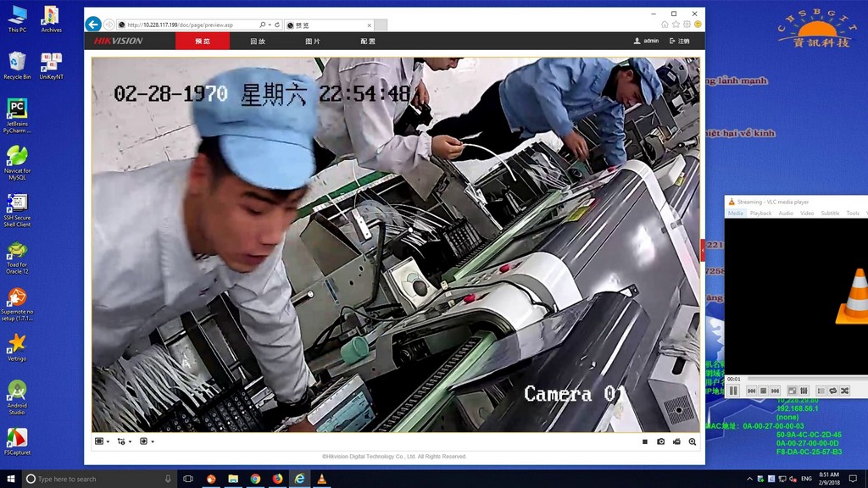Expand the third live view toolbar dropdown
This screenshot has height=488, width=868.
tap(146, 441)
